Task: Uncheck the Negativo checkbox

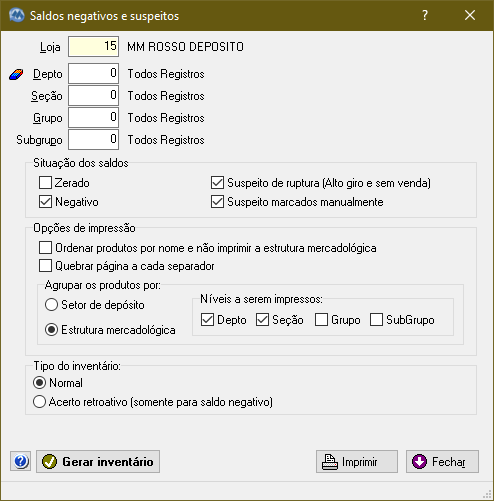Action: pyautogui.click(x=45, y=202)
